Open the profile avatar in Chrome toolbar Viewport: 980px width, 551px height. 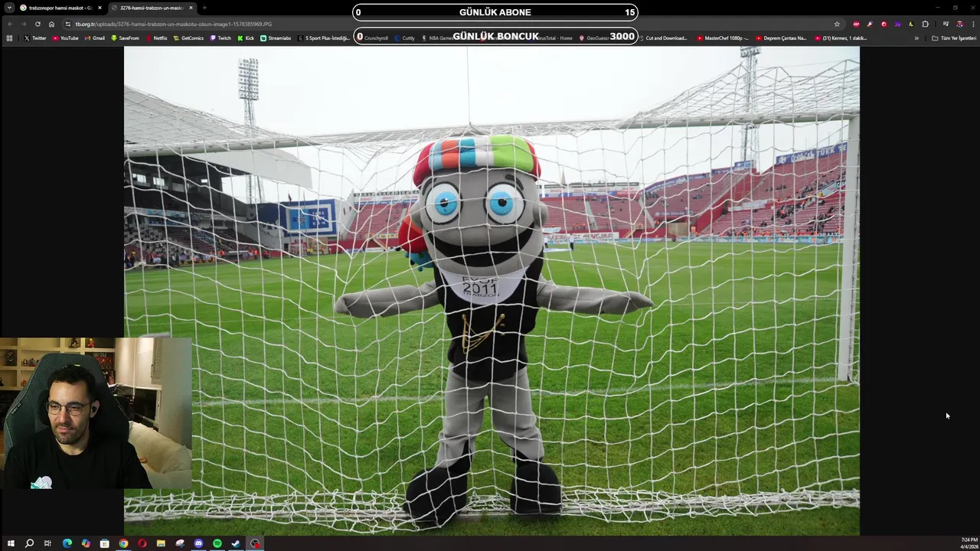click(959, 24)
